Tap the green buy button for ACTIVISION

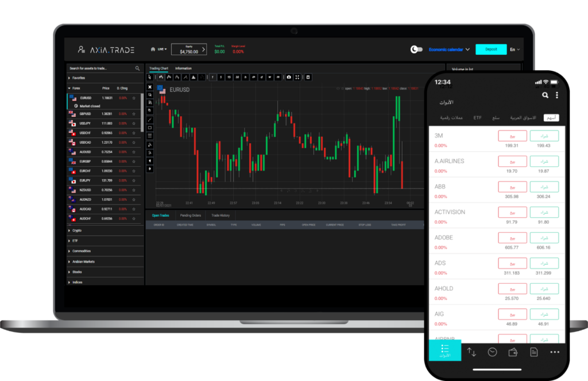[544, 212]
